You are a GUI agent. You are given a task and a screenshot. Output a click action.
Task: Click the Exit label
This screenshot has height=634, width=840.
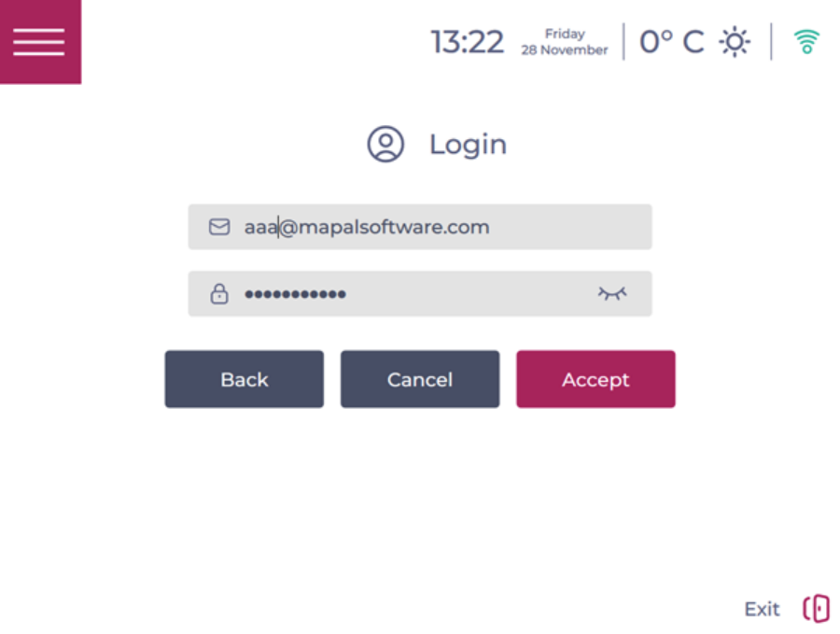click(762, 610)
